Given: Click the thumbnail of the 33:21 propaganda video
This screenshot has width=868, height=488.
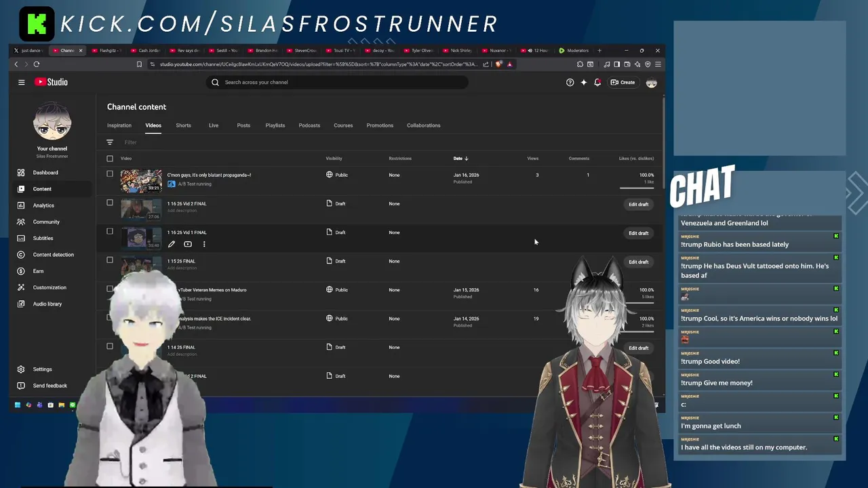Looking at the screenshot, I should pyautogui.click(x=141, y=181).
